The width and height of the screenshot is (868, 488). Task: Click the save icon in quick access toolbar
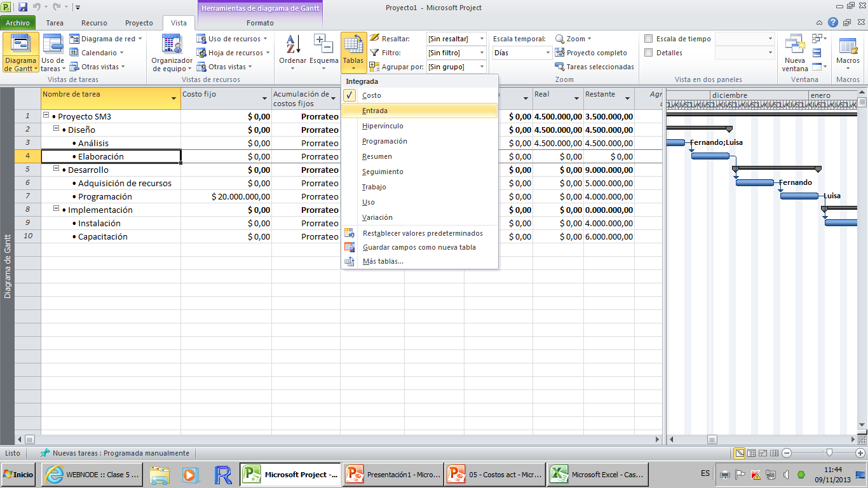[23, 8]
